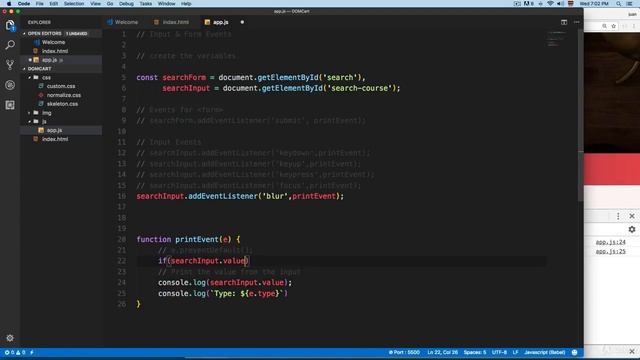Change indentation via Spaces: 5
This screenshot has width=640, height=360.
click(475, 352)
